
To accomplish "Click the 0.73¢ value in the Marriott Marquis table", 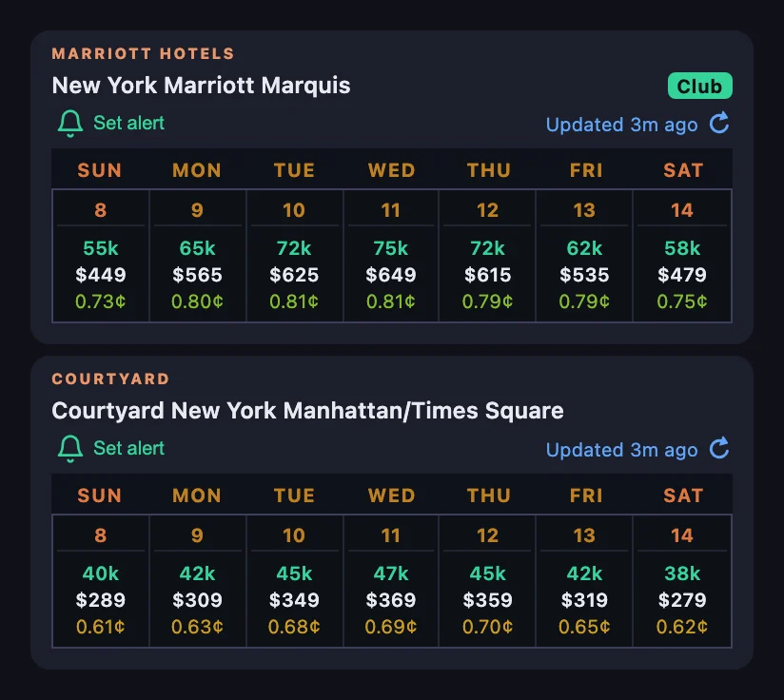I will pos(101,301).
